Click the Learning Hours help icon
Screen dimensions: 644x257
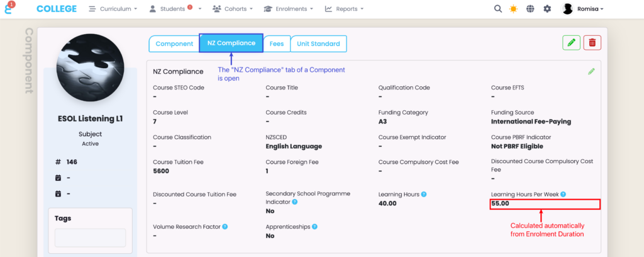click(x=424, y=194)
